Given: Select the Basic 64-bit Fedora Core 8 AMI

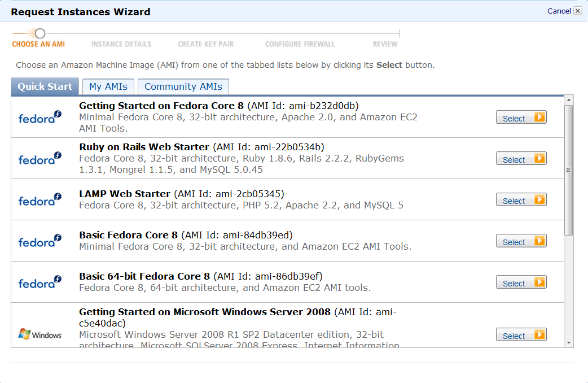Looking at the screenshot, I should [x=521, y=283].
